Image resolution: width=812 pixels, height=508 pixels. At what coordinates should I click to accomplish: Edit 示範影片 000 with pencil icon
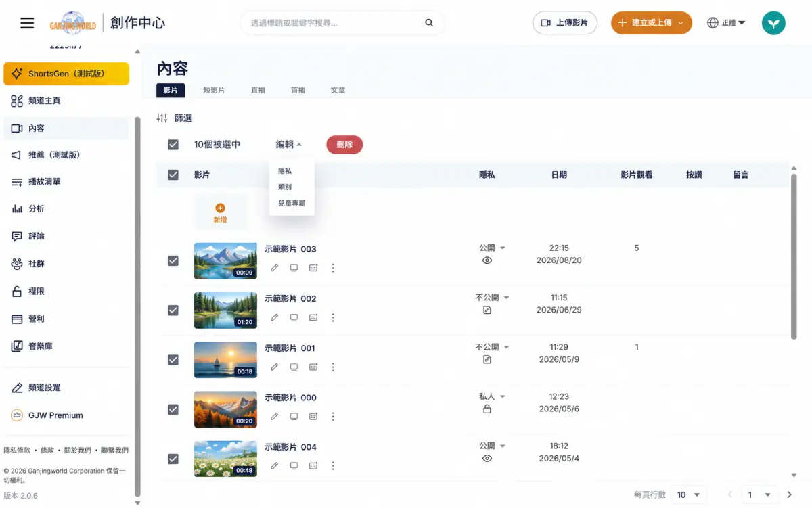point(274,416)
